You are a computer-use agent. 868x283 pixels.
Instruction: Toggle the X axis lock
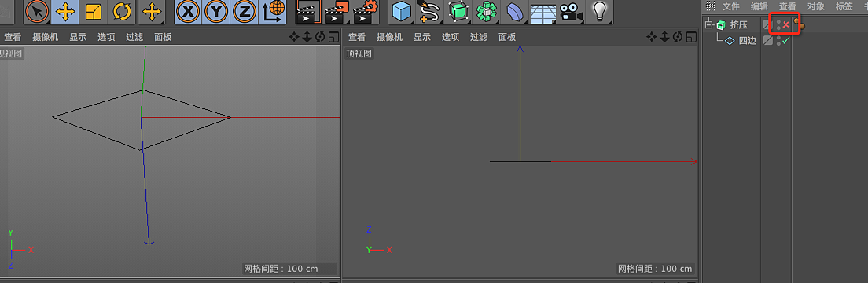[189, 11]
